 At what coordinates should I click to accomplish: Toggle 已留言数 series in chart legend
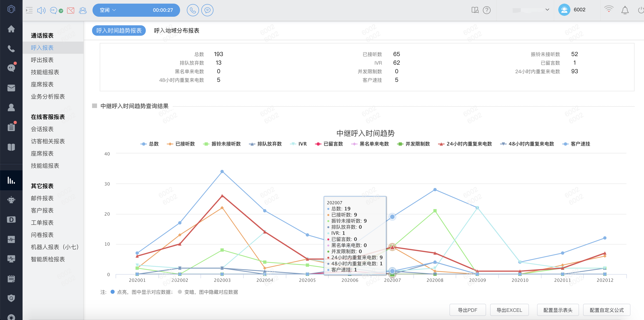tap(329, 144)
